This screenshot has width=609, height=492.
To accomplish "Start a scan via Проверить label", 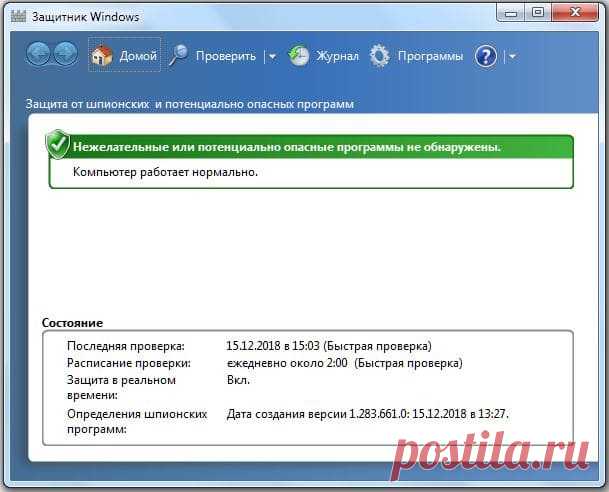I will coord(225,56).
